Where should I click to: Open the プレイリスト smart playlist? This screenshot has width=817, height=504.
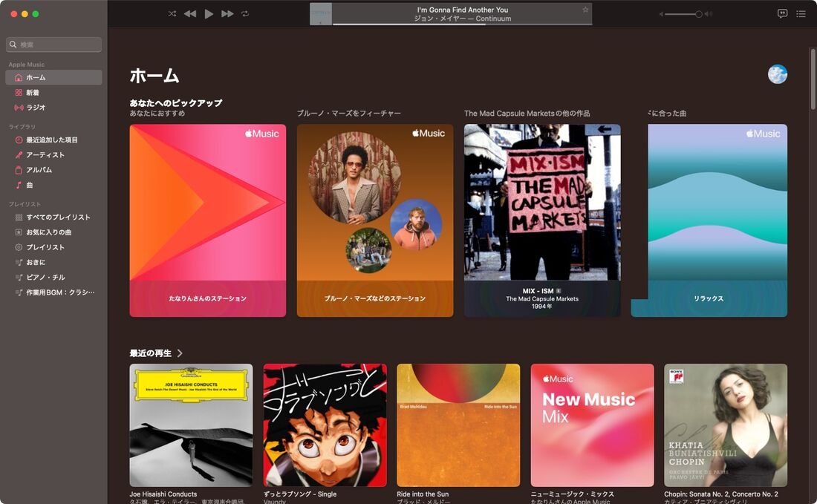click(53, 247)
